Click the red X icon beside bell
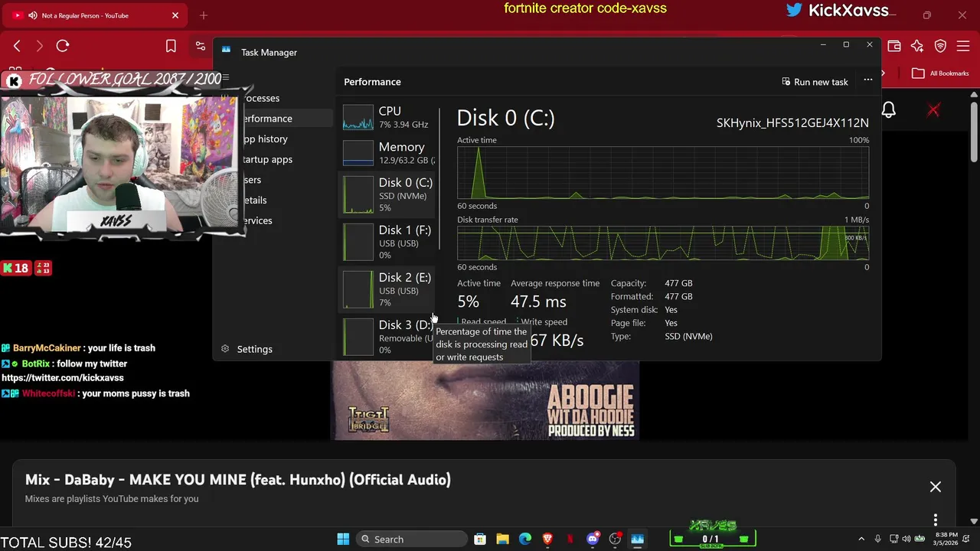 coord(933,110)
